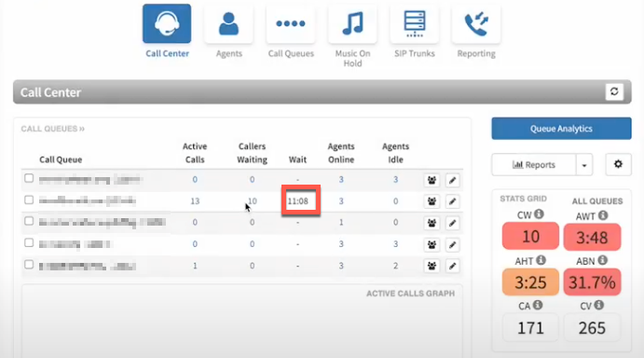
Task: Click the Call Queue column header
Action: click(x=61, y=159)
